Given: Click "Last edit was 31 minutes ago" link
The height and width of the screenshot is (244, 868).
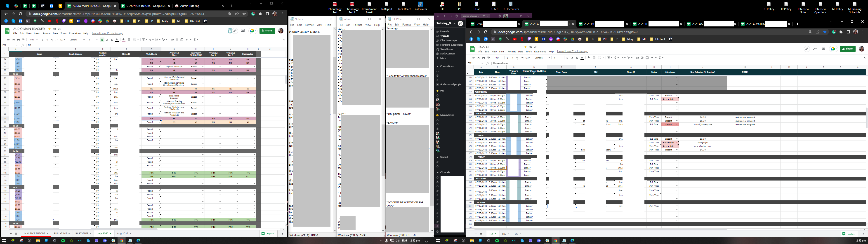Looking at the screenshot, I should tap(573, 52).
